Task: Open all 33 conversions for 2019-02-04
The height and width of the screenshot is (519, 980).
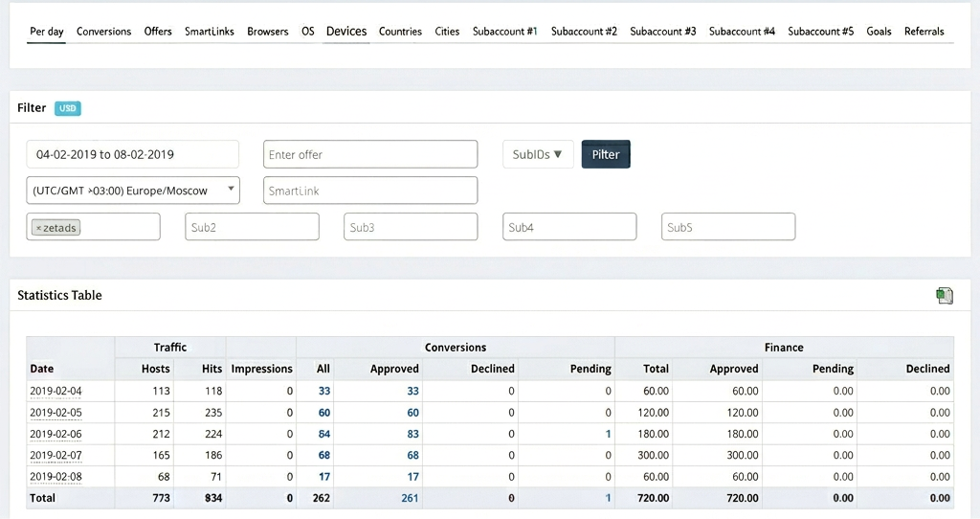Action: (x=324, y=391)
